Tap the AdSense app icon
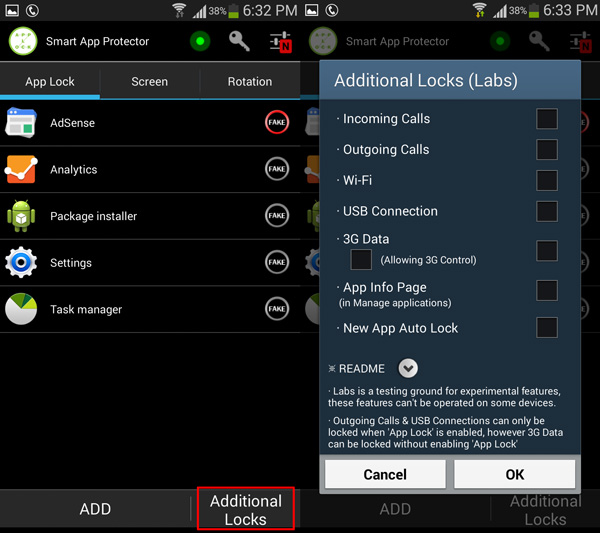600x533 pixels. 21,122
